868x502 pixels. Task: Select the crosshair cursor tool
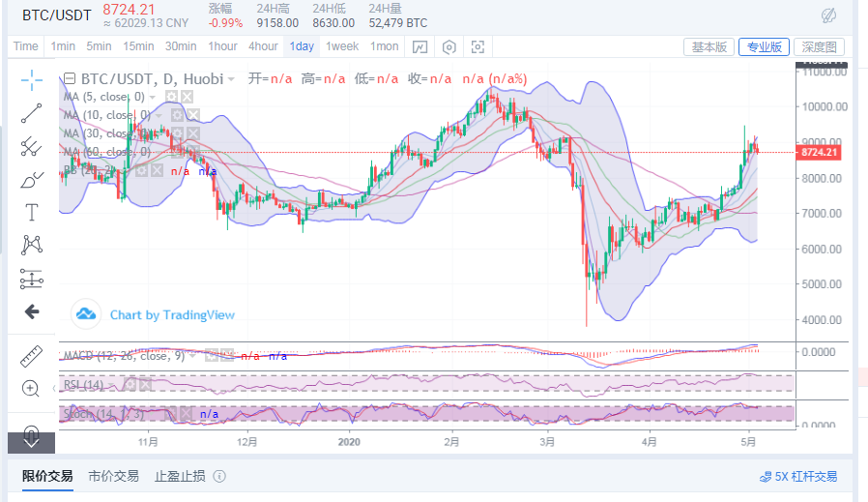tap(32, 80)
